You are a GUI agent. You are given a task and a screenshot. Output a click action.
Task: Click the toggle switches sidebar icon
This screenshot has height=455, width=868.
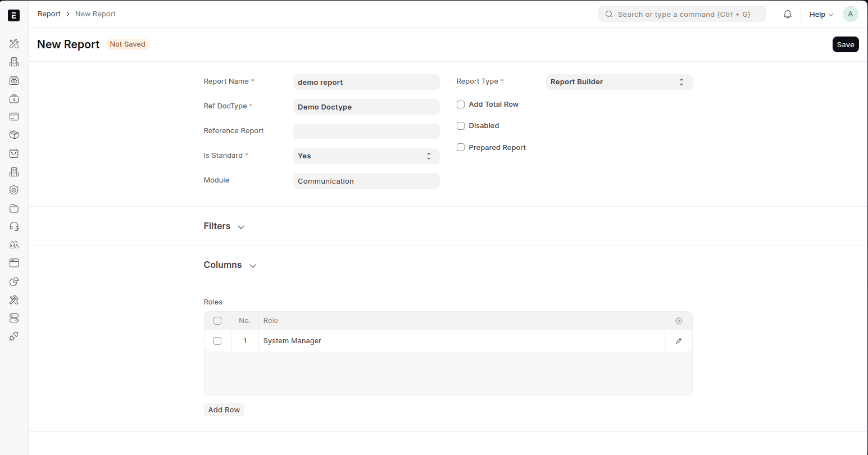point(14,318)
